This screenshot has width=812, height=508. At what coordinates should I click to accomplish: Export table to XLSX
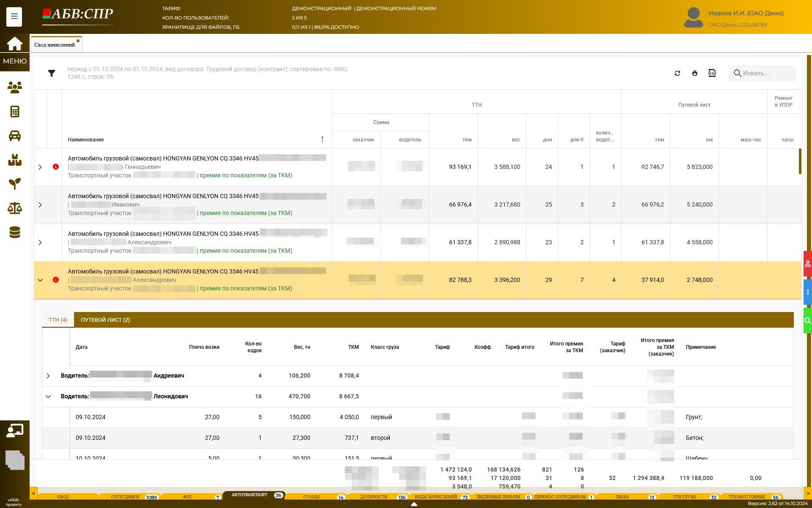pyautogui.click(x=712, y=73)
